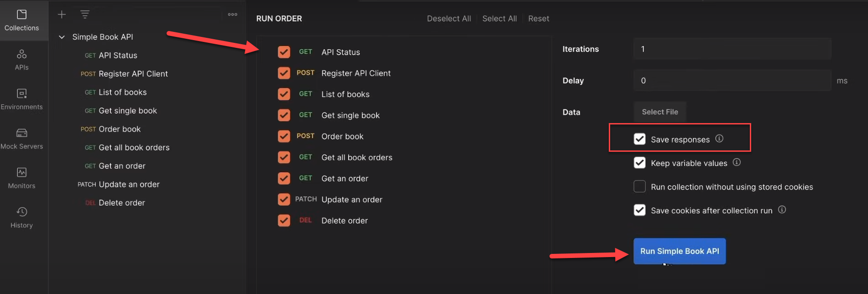
Task: Uncheck the Register API Client request checkbox
Action: (284, 73)
